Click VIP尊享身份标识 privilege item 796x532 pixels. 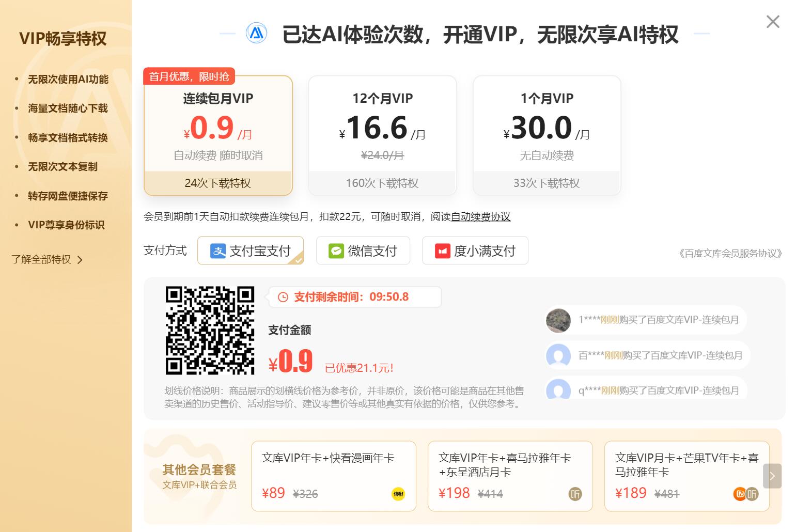click(x=66, y=225)
